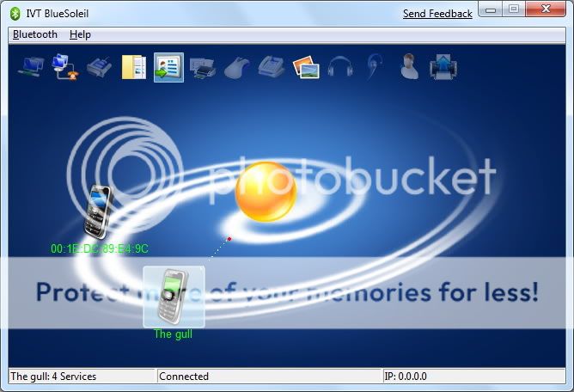Click the BlueSoleil Bluetooth logo in title bar
Viewport: 574px width, 392px height.
[x=15, y=14]
